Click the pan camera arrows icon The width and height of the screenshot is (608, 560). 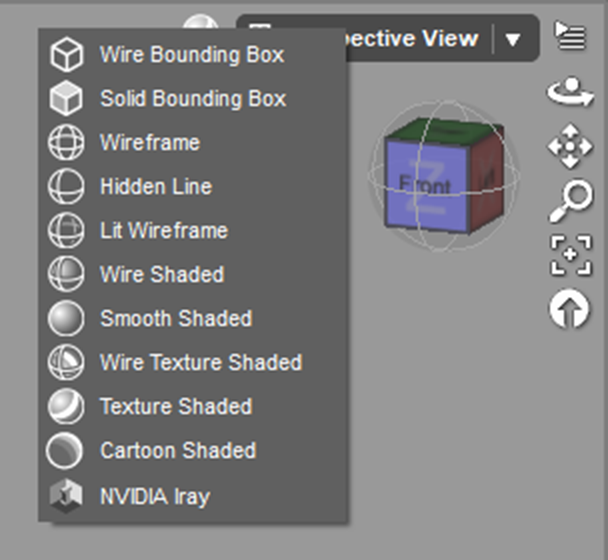tap(570, 149)
